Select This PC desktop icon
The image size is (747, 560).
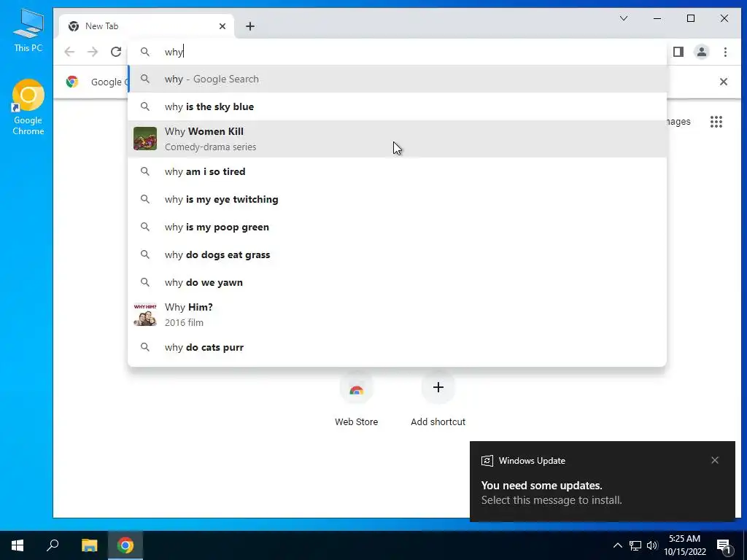pyautogui.click(x=28, y=31)
